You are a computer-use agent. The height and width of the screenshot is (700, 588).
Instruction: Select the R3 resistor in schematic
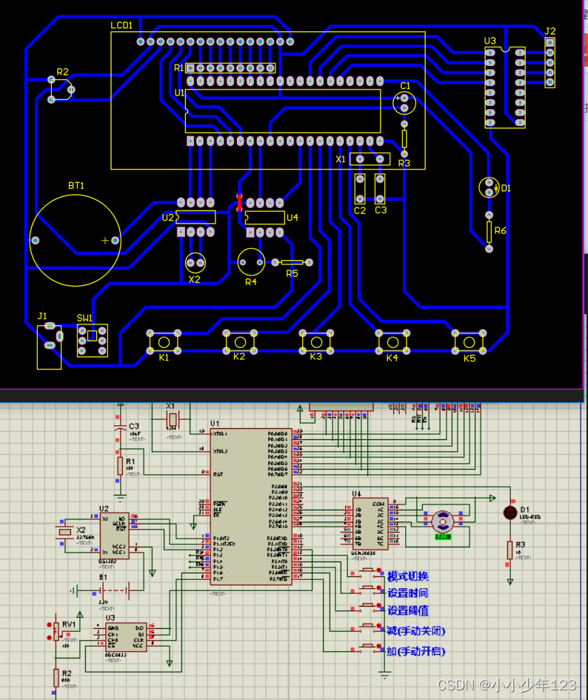click(x=510, y=550)
